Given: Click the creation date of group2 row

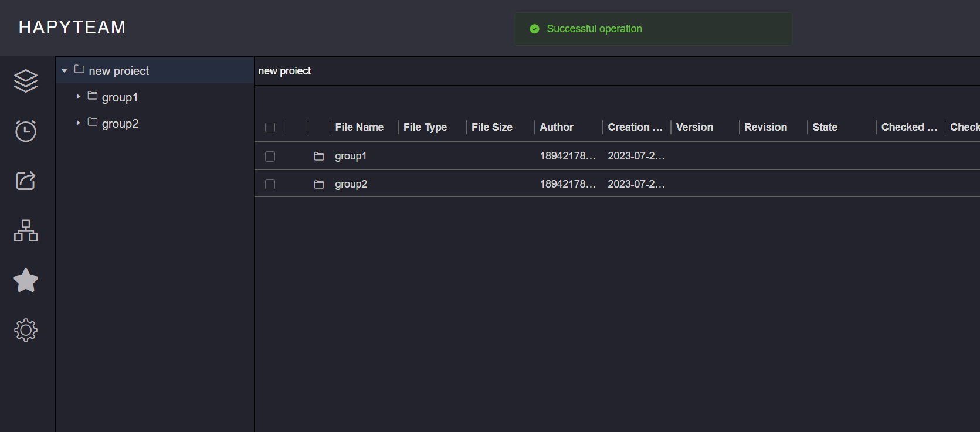Looking at the screenshot, I should (x=636, y=184).
